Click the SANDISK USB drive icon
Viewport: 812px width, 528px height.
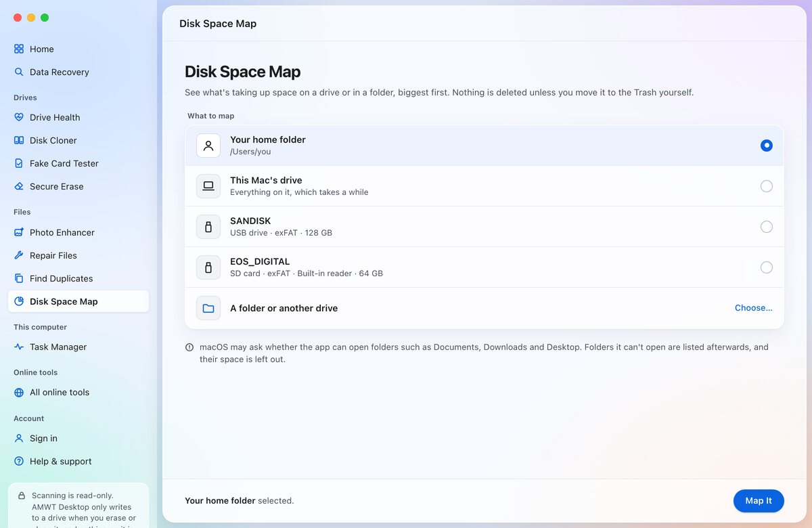(208, 227)
